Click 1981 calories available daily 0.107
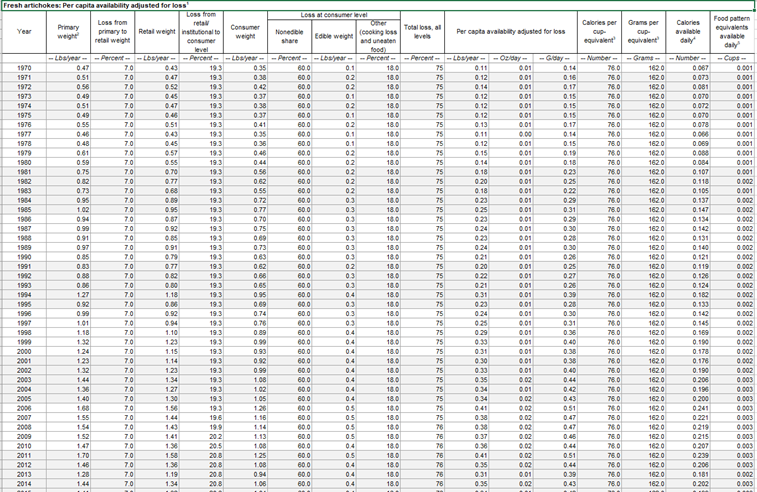This screenshot has width=757, height=492. click(688, 172)
